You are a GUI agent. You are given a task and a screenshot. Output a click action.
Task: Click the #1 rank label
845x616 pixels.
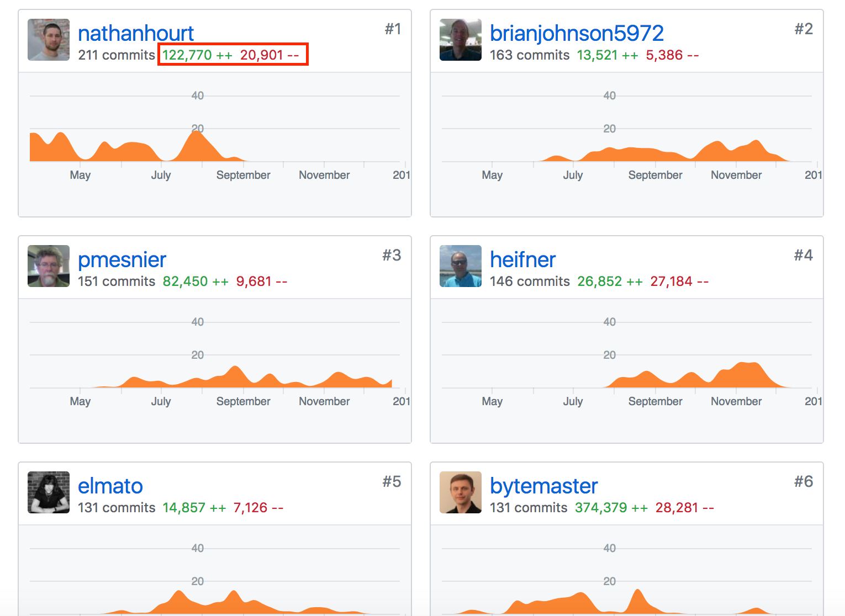point(393,29)
